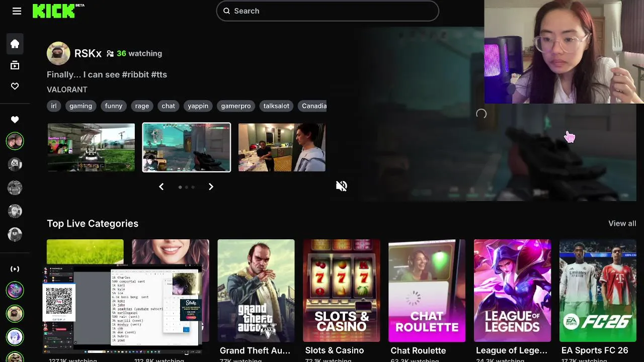The height and width of the screenshot is (362, 644).
Task: Select the rage tag
Action: 142,106
